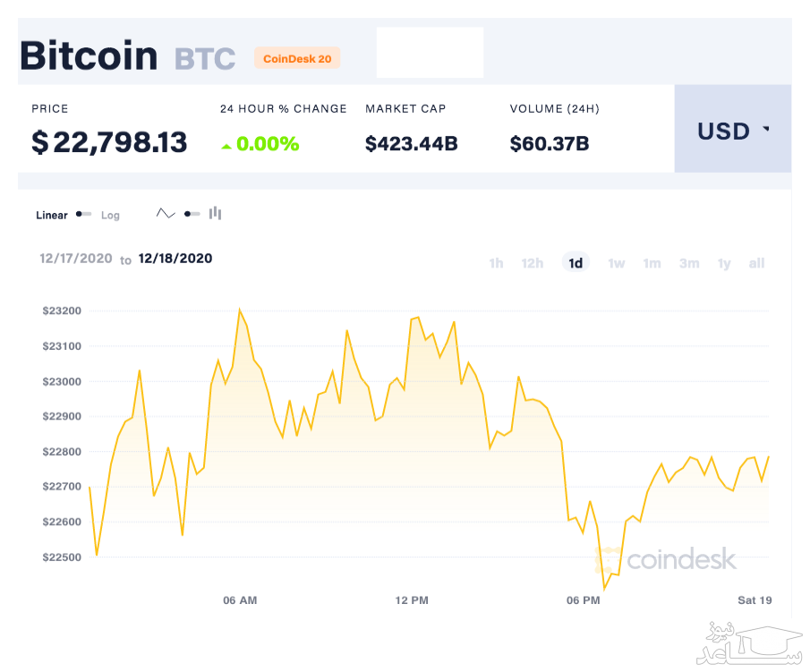Click the Linear scale label
The image size is (810, 672).
pos(52,216)
